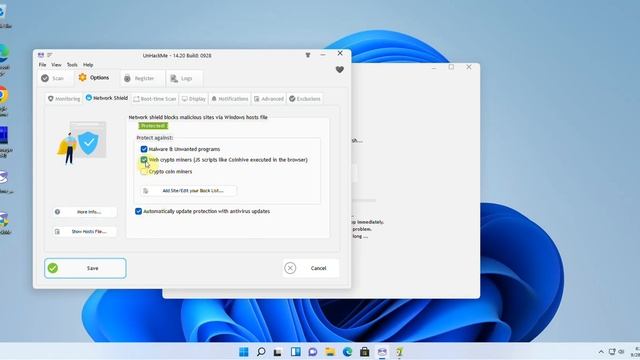Click the last pinned app icon on taskbar

399,352
